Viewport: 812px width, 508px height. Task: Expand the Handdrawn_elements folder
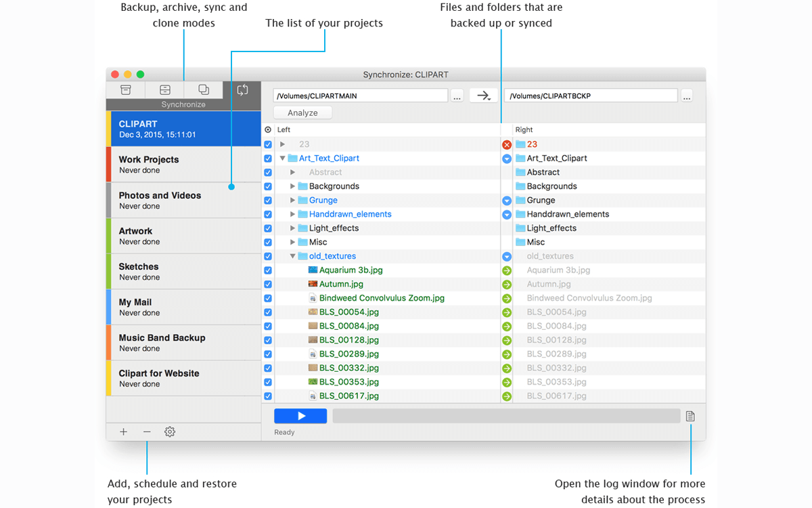pos(293,214)
